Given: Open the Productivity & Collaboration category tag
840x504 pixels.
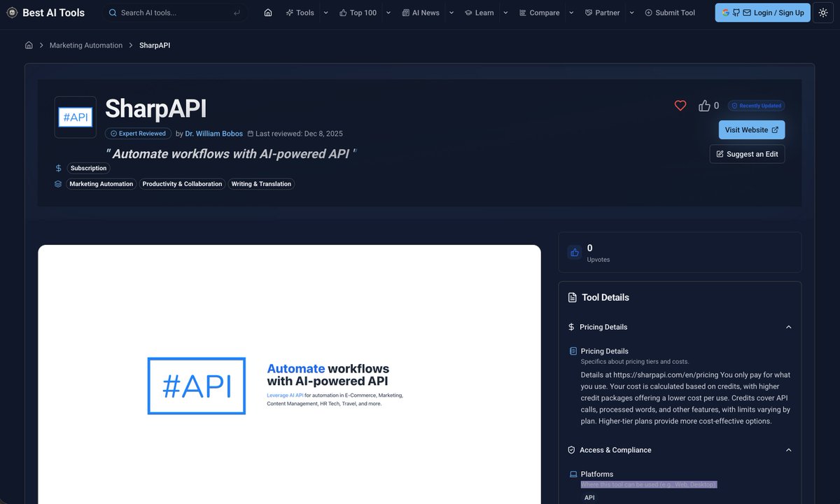Looking at the screenshot, I should click(182, 184).
